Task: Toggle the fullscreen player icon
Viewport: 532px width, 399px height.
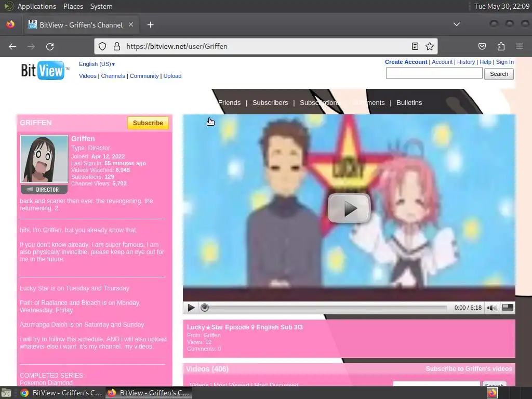Action: (508, 308)
